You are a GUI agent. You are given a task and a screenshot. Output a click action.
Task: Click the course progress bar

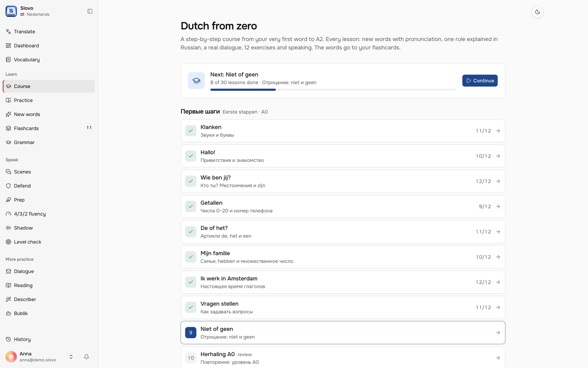(x=333, y=90)
